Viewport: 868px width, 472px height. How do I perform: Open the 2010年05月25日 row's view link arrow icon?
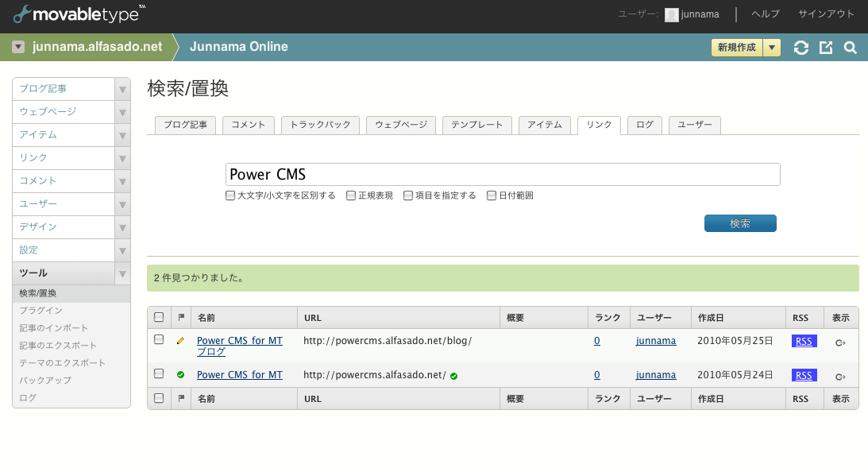[x=840, y=343]
